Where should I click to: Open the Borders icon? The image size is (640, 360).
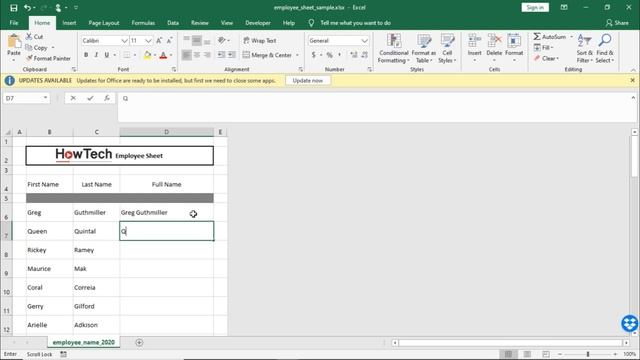127,55
